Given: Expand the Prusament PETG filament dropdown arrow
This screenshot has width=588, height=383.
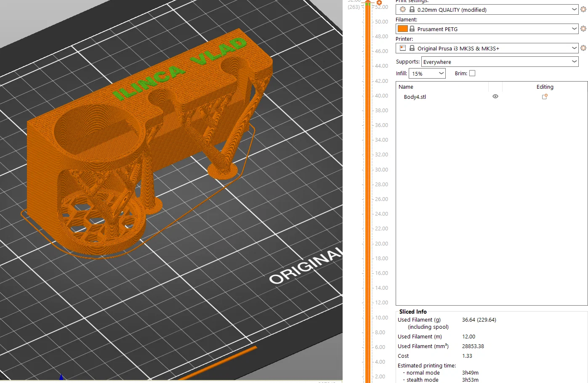Looking at the screenshot, I should pos(575,29).
